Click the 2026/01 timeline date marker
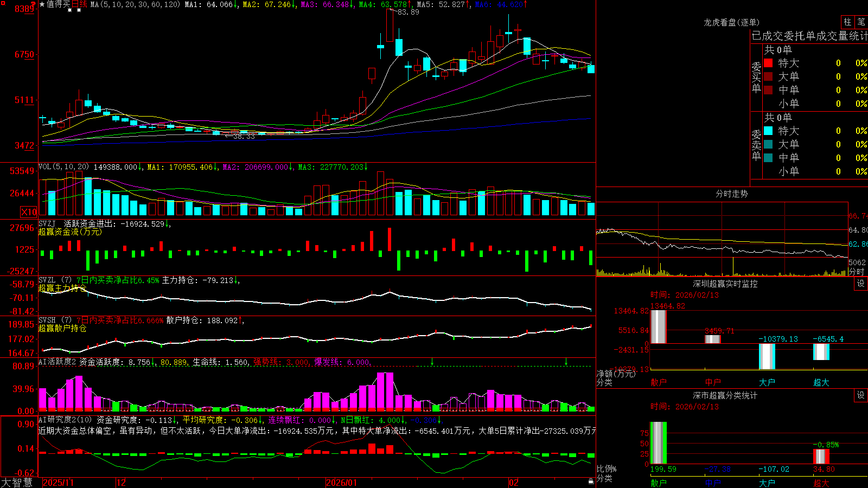The width and height of the screenshot is (868, 488). 342,483
